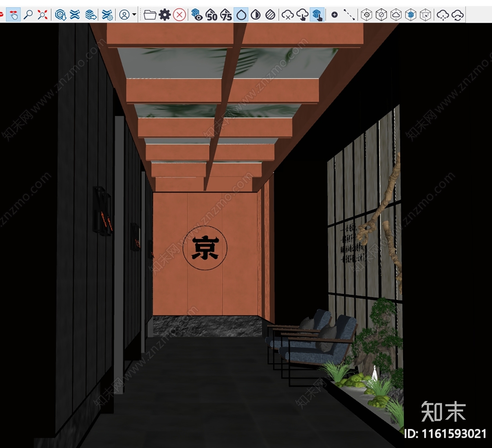This screenshot has width=492, height=448.
Task: Click the black circle plus icon
Action: (x=334, y=15)
